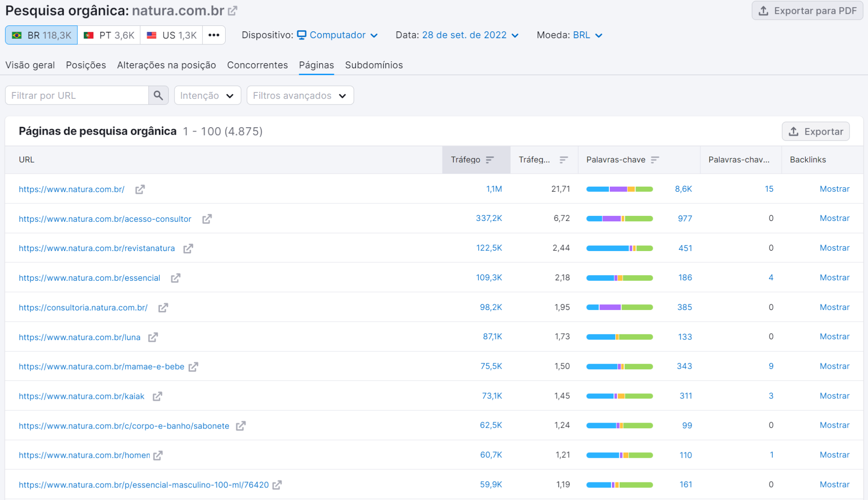Open external link icon for acesso-consultor row
Screen dimensions: 868x500
[x=207, y=219]
